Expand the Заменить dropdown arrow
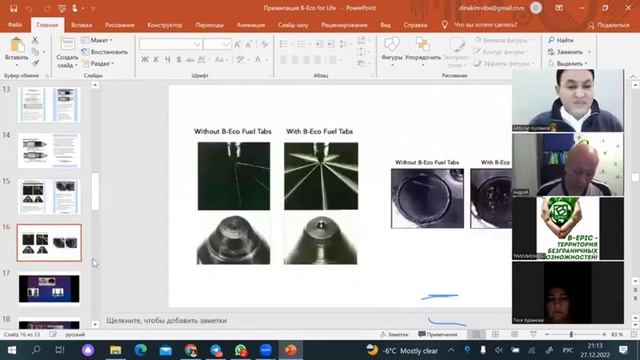 click(589, 52)
